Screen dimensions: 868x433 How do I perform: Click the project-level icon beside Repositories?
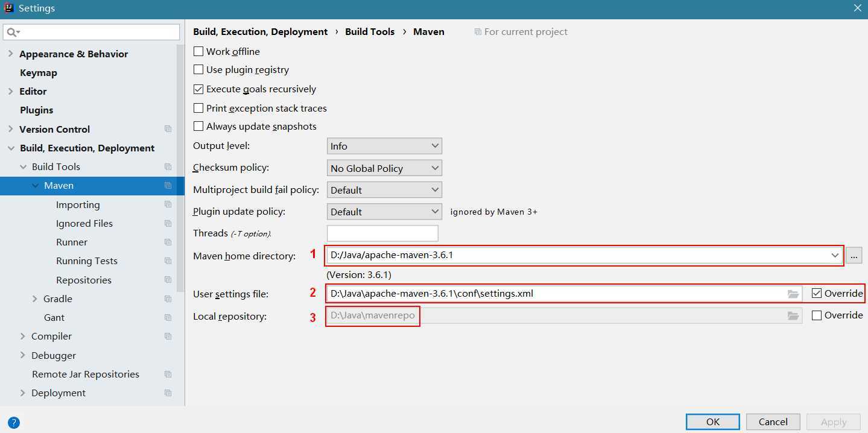pyautogui.click(x=168, y=280)
